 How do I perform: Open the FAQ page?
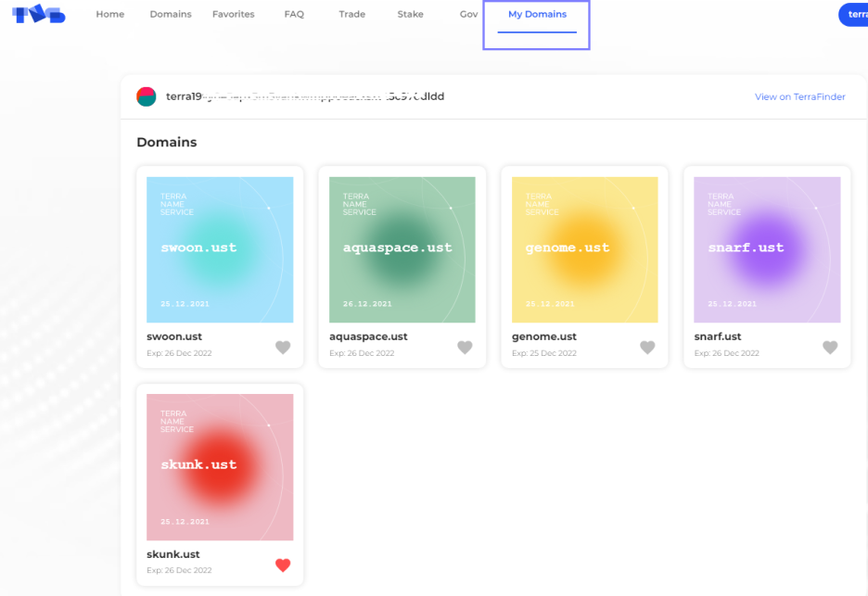[x=294, y=15]
